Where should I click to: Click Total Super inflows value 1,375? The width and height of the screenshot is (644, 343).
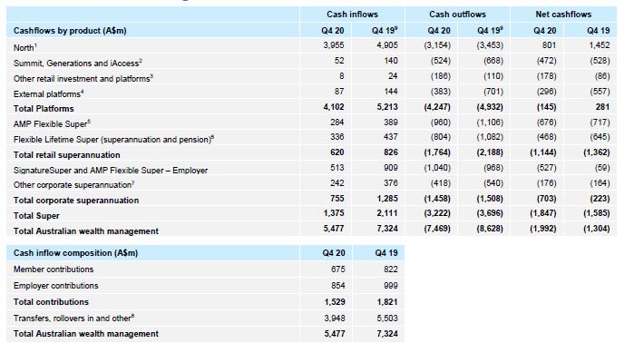click(334, 213)
